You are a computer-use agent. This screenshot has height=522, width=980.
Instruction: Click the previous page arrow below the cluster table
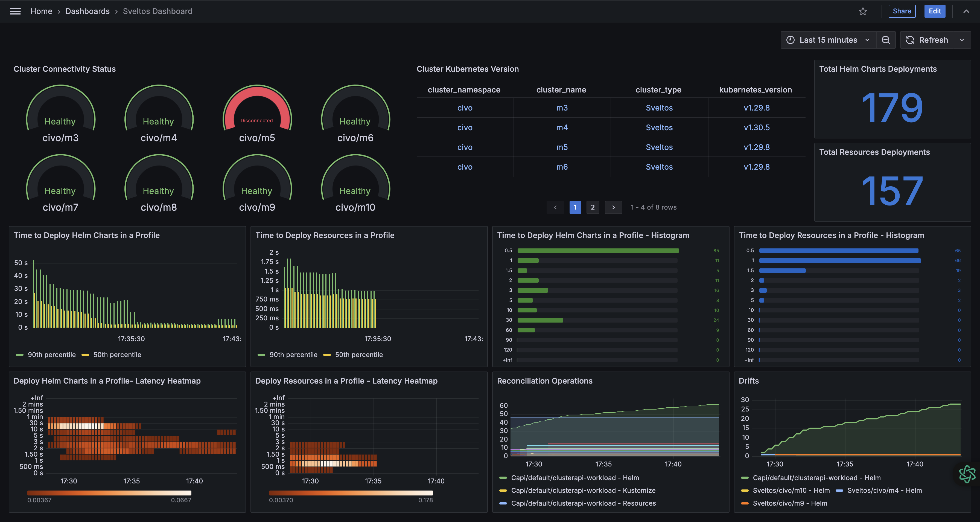tap(555, 207)
